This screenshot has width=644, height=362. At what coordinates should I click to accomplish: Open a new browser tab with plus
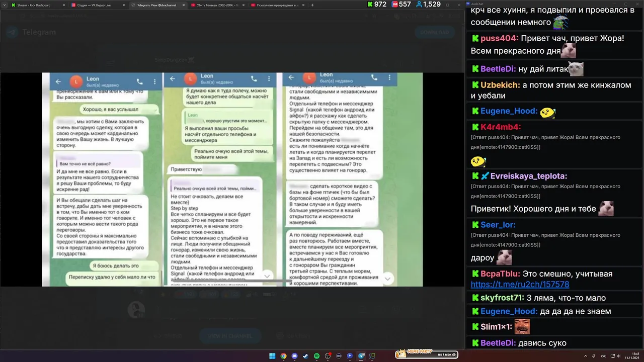[x=312, y=5]
